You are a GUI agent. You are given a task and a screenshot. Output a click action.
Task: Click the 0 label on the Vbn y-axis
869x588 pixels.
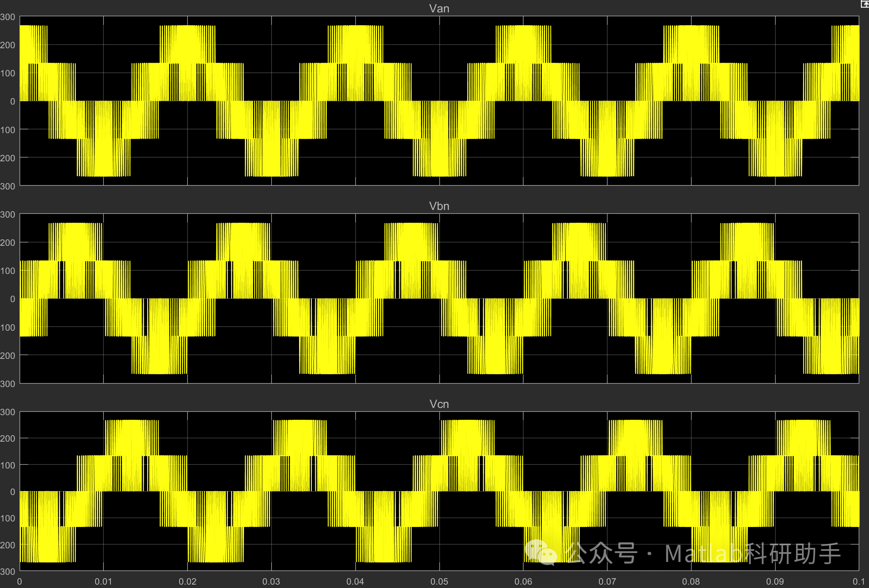(12, 299)
